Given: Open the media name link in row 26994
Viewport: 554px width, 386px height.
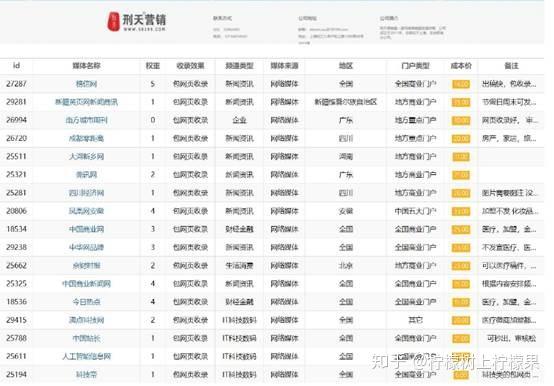Looking at the screenshot, I should pyautogui.click(x=87, y=120).
